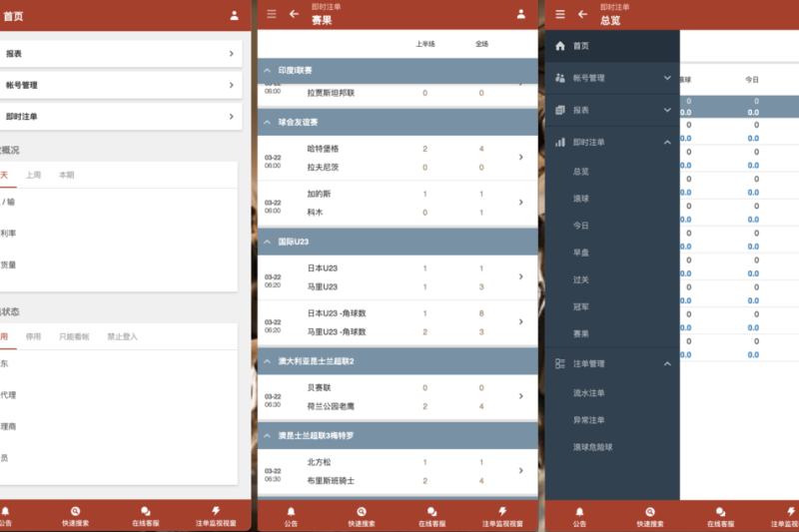Switch to the 上周 tab
This screenshot has width=799, height=532.
(x=34, y=175)
